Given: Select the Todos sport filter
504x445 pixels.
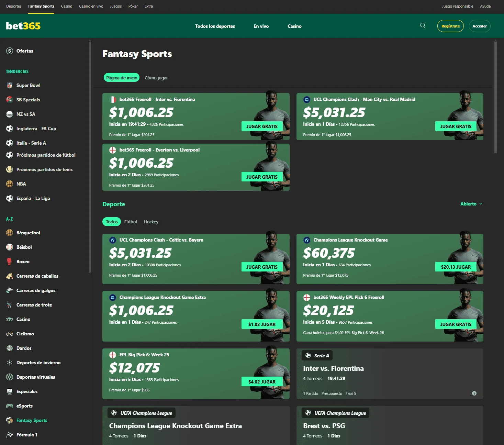Looking at the screenshot, I should (112, 222).
